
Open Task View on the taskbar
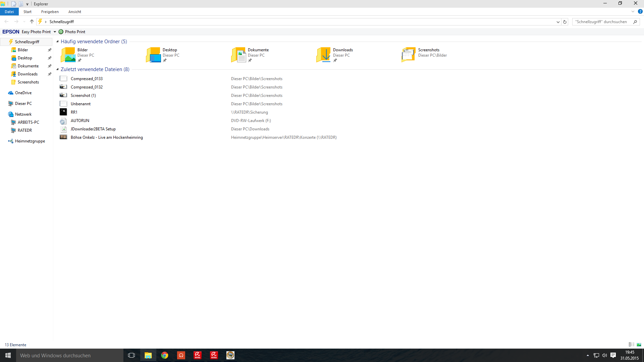click(x=131, y=355)
